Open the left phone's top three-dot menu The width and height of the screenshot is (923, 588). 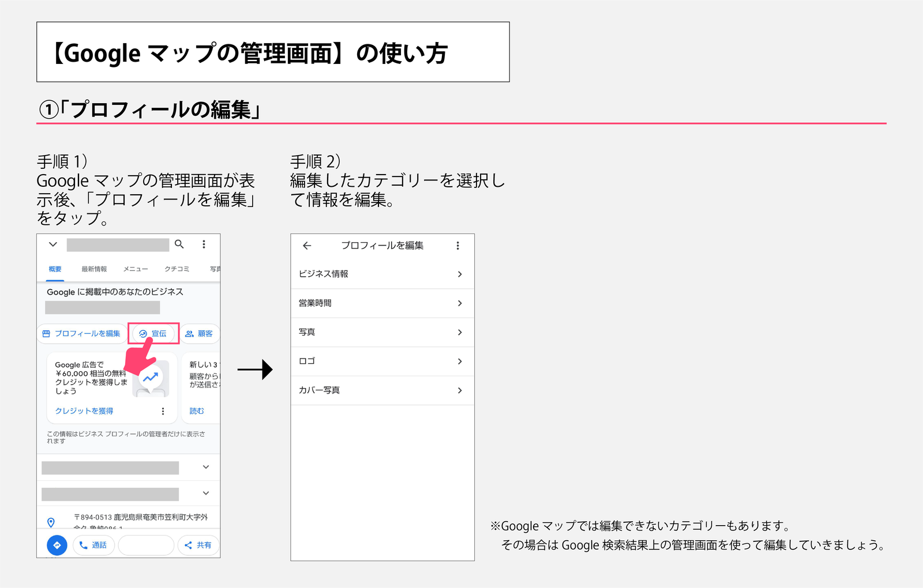204,244
